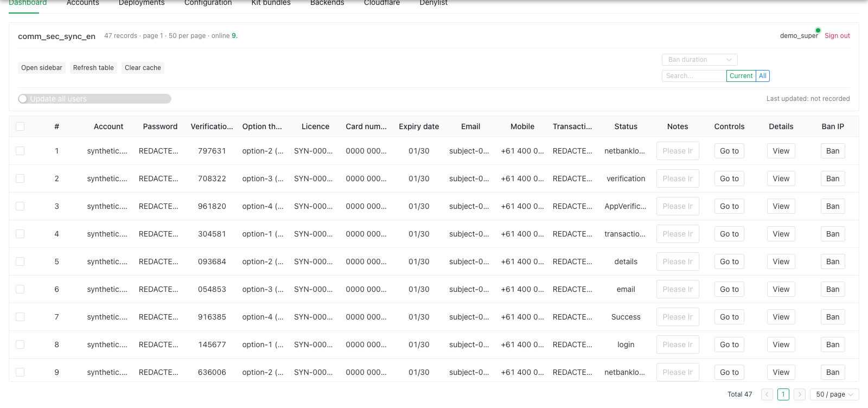Switch to the Backends tab
This screenshot has width=868, height=408.
pos(327,3)
